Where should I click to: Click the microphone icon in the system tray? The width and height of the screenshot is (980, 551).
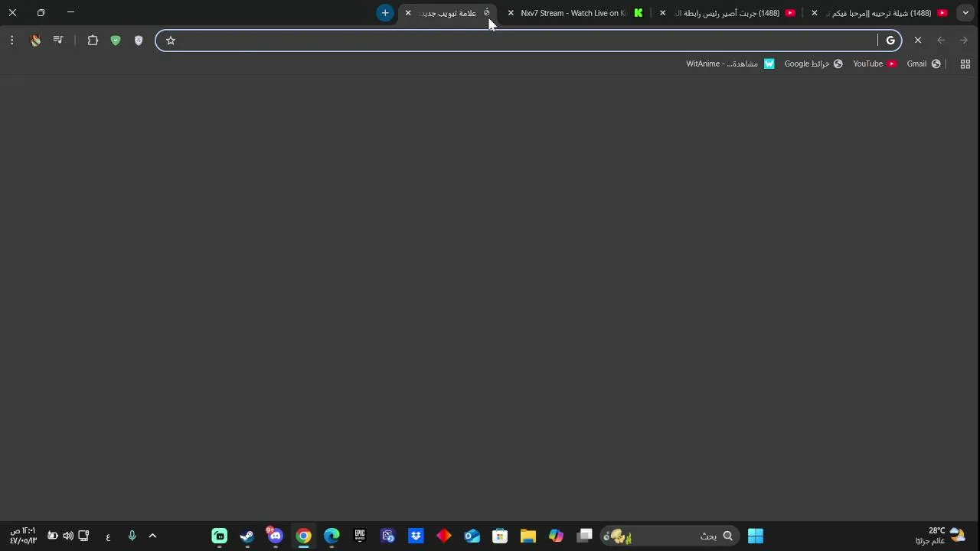132,536
